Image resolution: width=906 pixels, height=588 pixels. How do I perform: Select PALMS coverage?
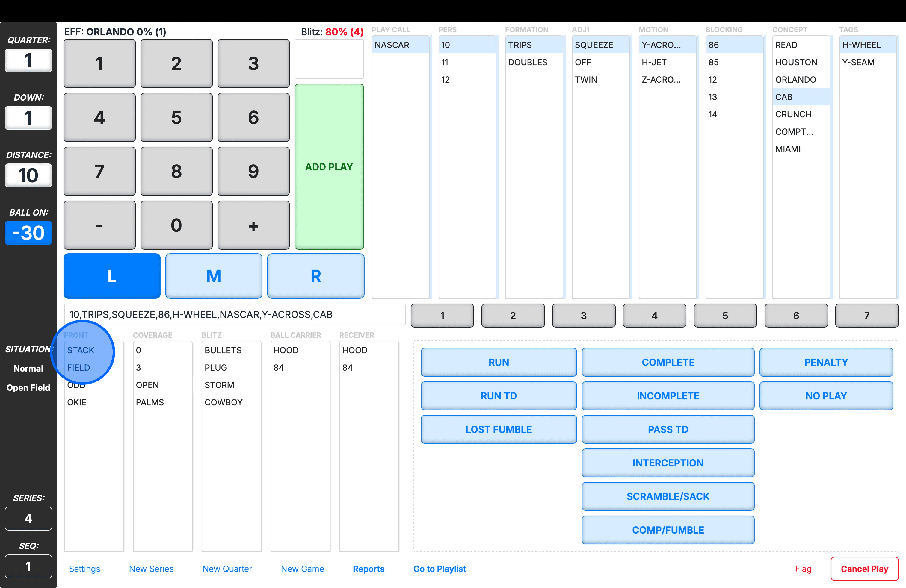(x=163, y=402)
